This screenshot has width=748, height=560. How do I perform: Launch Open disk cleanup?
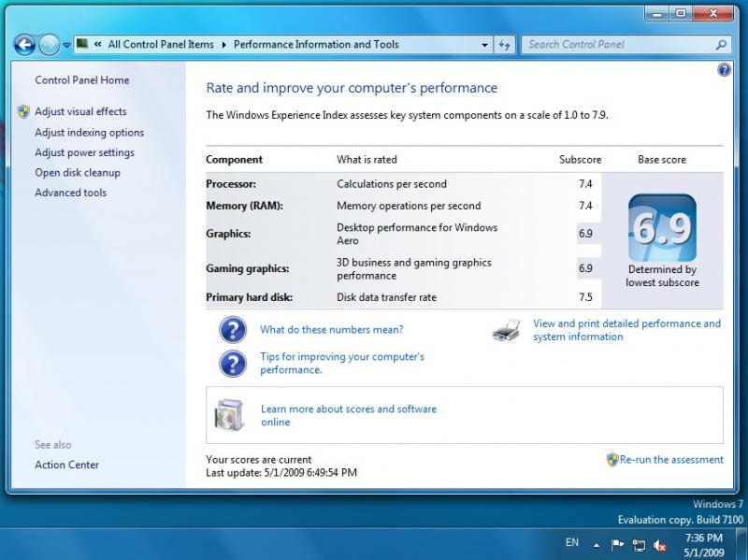tap(78, 173)
